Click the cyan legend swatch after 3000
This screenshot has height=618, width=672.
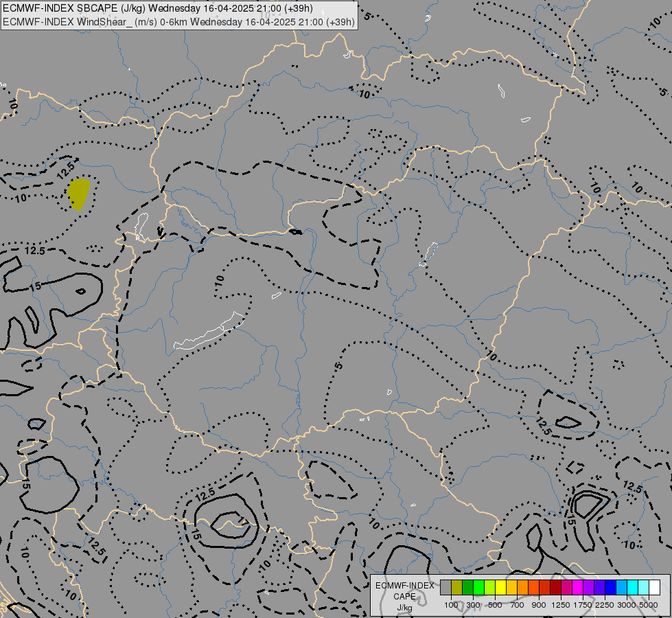pos(633,587)
